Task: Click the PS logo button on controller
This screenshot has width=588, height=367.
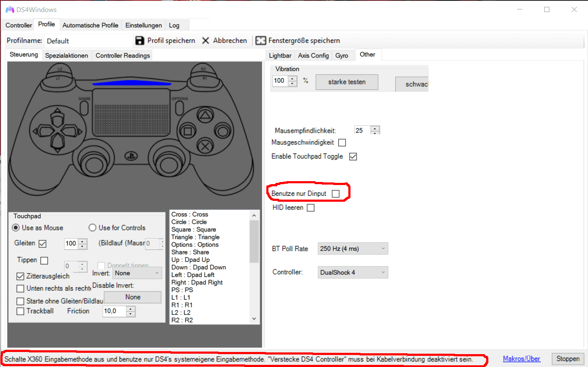Action: pyautogui.click(x=131, y=156)
